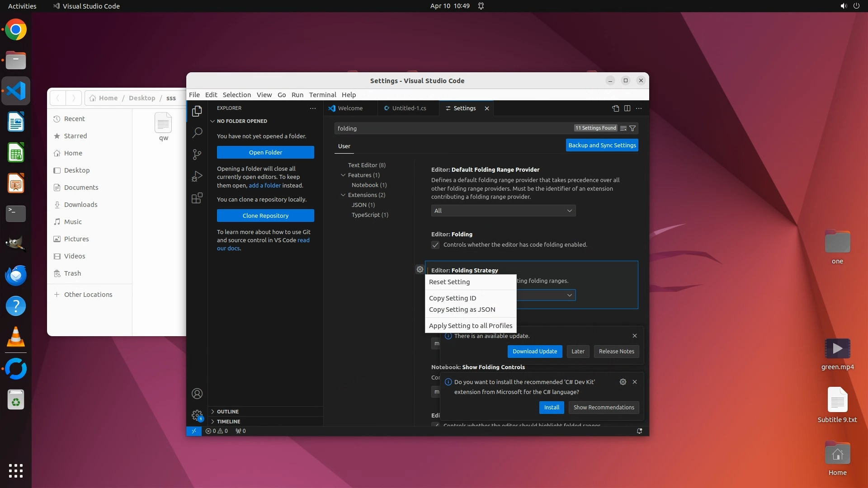Open the Source Control view icon
Screen dimensions: 868x488
point(197,155)
